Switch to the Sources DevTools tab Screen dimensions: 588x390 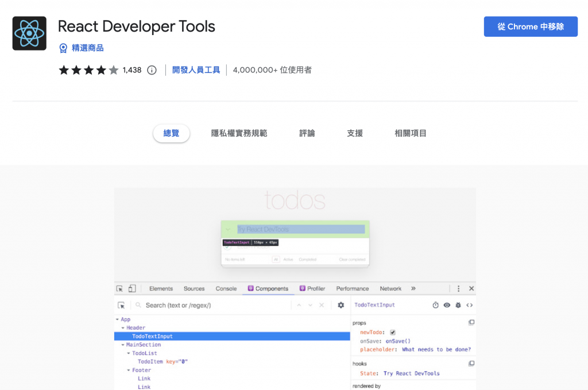(194, 288)
